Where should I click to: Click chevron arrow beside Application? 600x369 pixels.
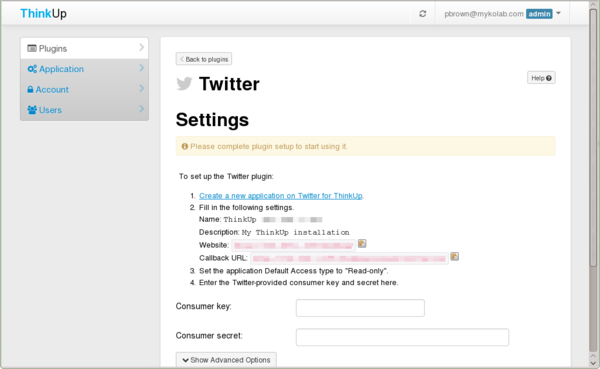point(142,68)
